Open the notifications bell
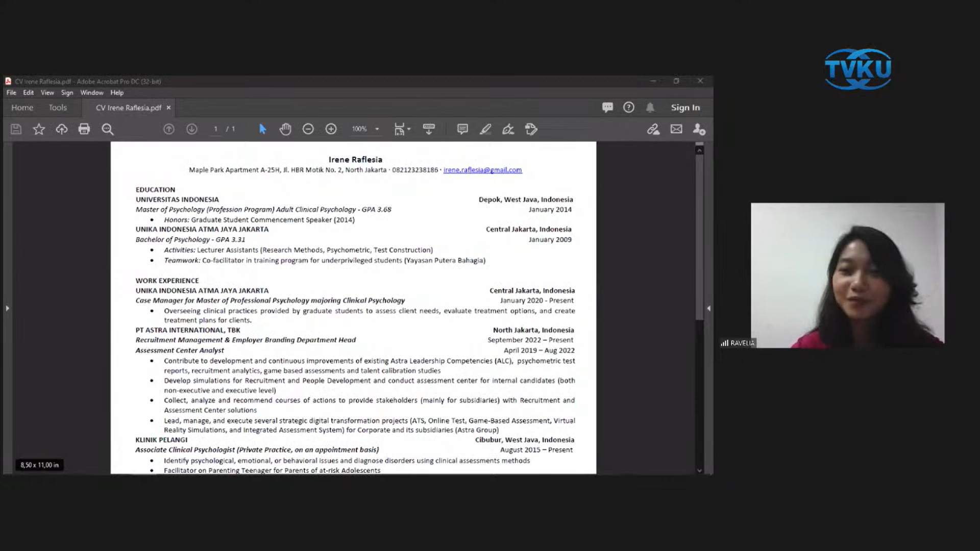The width and height of the screenshot is (980, 551). (x=650, y=107)
